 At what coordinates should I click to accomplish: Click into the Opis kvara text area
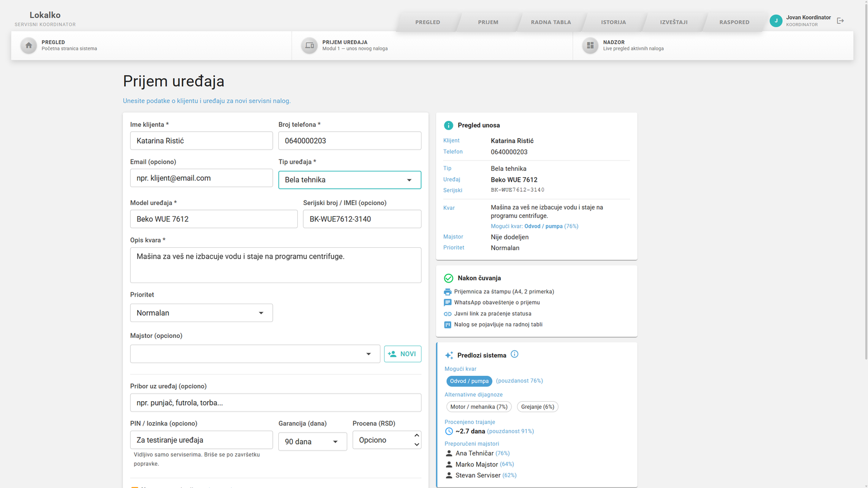click(276, 265)
